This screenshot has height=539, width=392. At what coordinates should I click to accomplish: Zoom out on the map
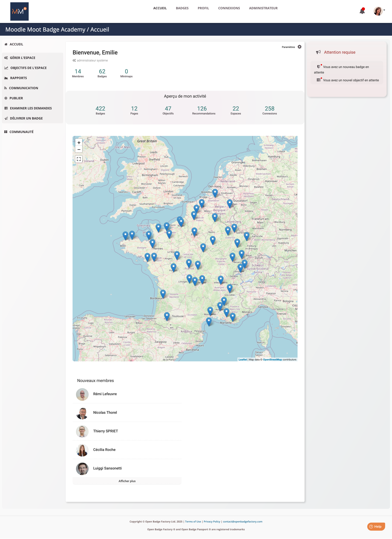(79, 149)
